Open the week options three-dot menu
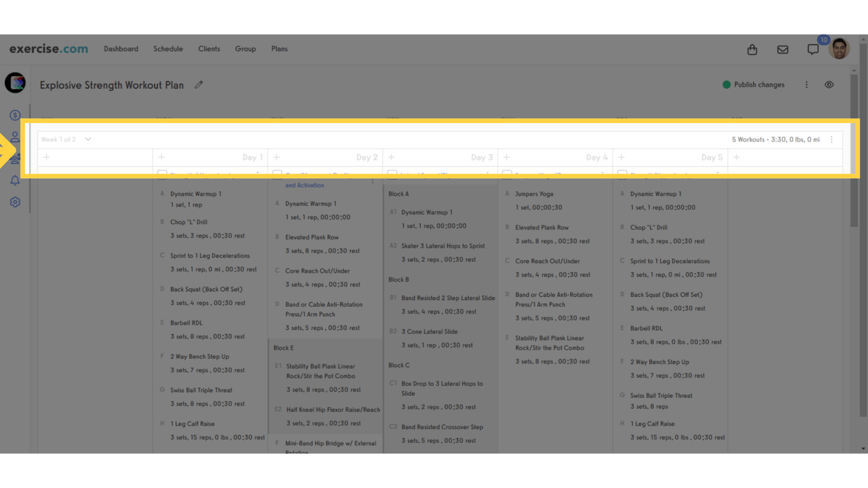Image resolution: width=868 pixels, height=488 pixels. pos(831,140)
